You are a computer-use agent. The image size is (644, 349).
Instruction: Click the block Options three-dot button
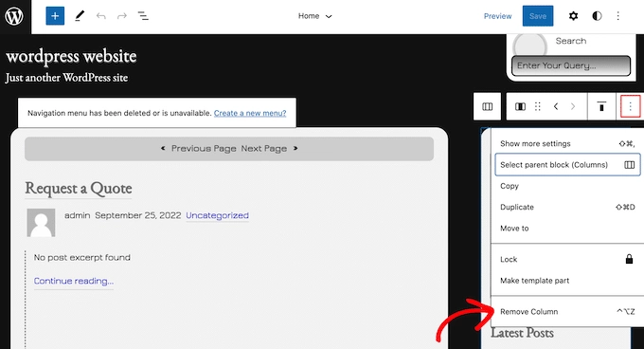pyautogui.click(x=630, y=107)
